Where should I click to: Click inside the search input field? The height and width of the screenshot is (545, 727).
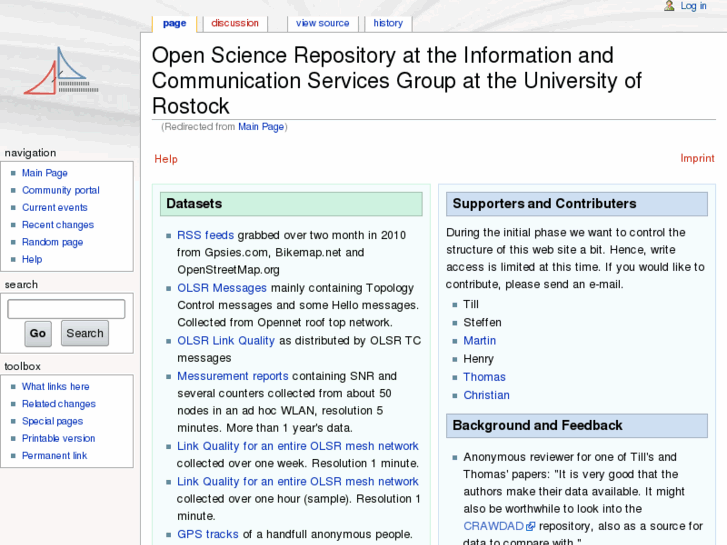click(x=66, y=309)
